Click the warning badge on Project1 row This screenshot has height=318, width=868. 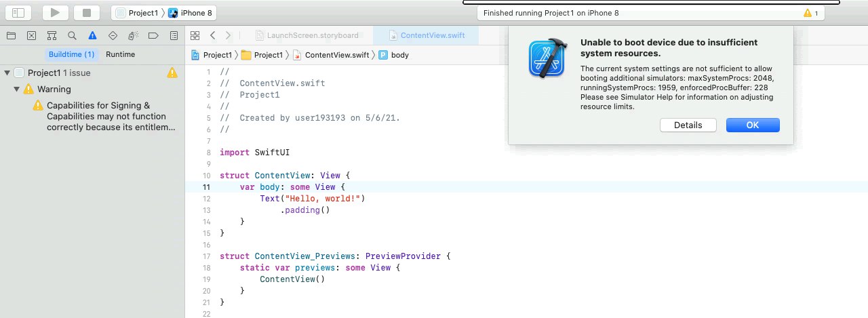pos(172,73)
